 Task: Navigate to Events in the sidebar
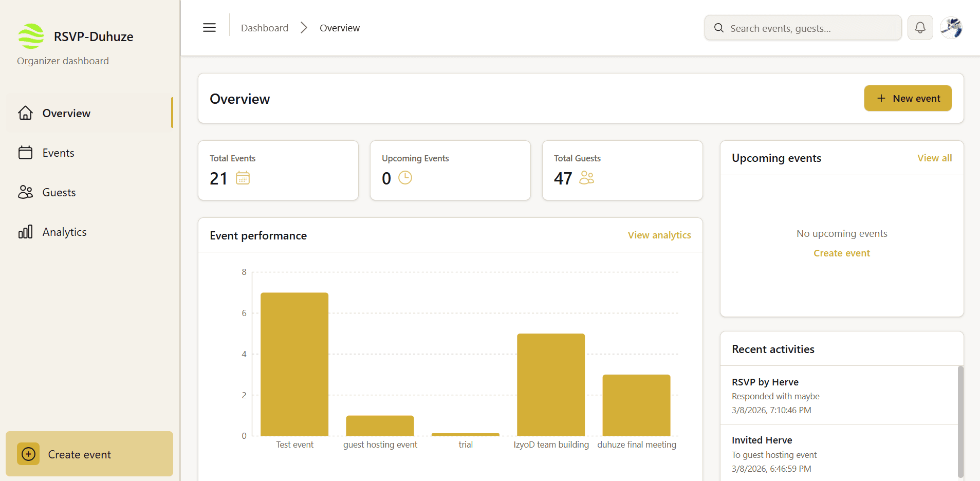pos(59,153)
